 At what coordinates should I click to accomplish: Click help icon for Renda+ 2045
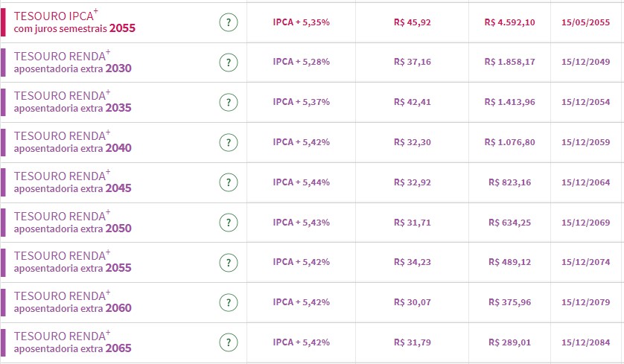tap(229, 182)
